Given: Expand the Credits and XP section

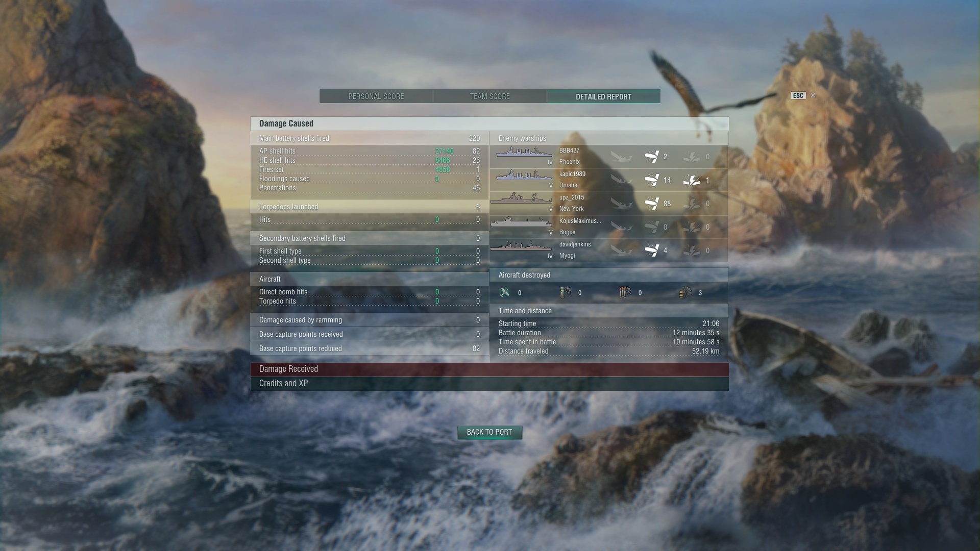Looking at the screenshot, I should tap(489, 384).
